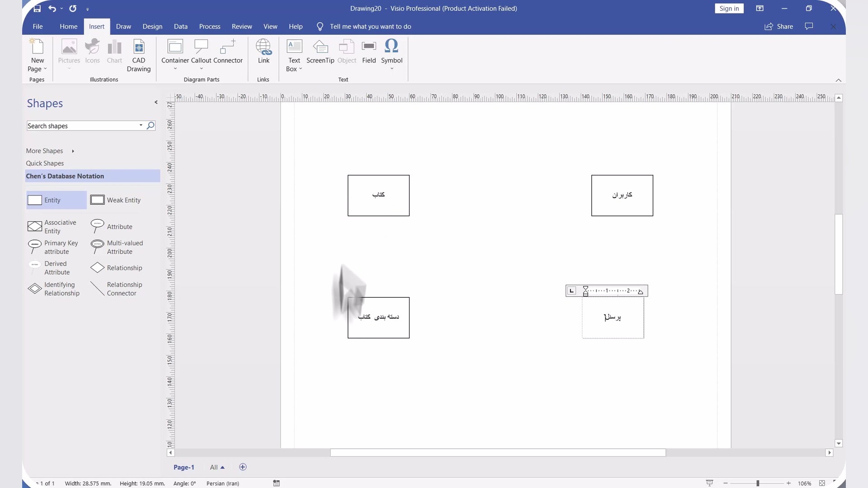The width and height of the screenshot is (868, 488).
Task: Expand the Text Box dropdown
Action: (300, 69)
